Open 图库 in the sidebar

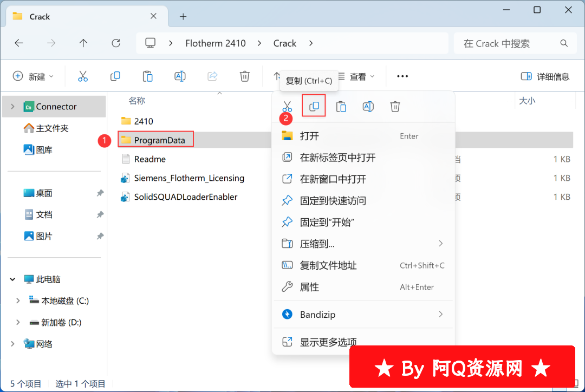[x=38, y=150]
